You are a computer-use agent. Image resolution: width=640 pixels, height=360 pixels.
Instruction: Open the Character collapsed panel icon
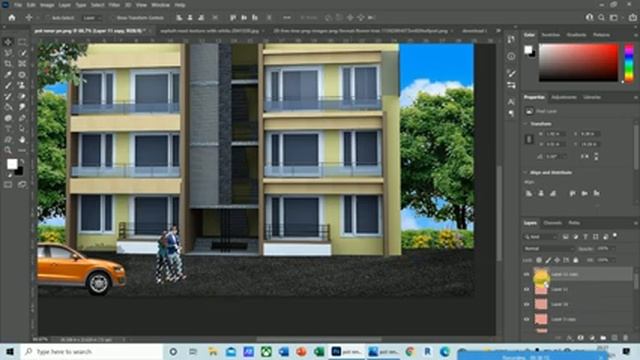(511, 101)
